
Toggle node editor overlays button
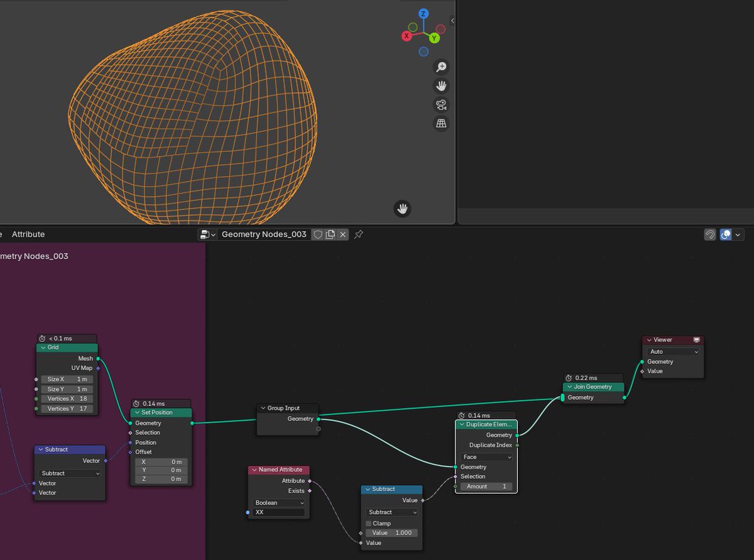(726, 234)
